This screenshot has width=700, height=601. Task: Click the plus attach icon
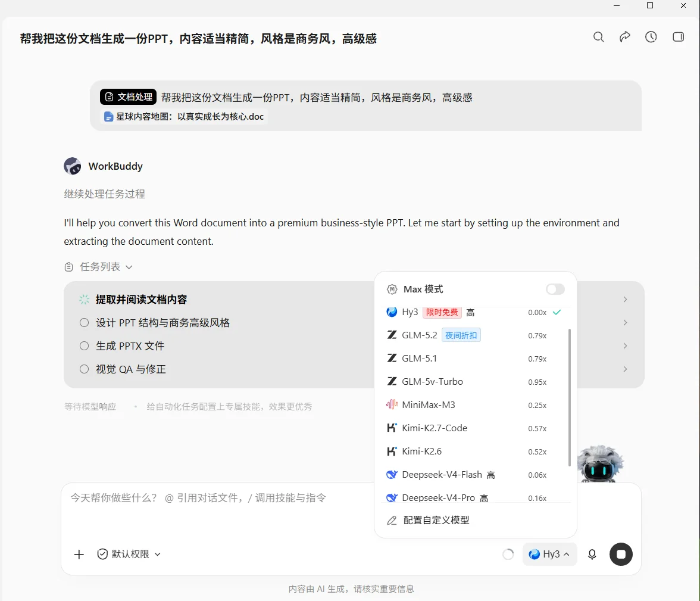[79, 554]
